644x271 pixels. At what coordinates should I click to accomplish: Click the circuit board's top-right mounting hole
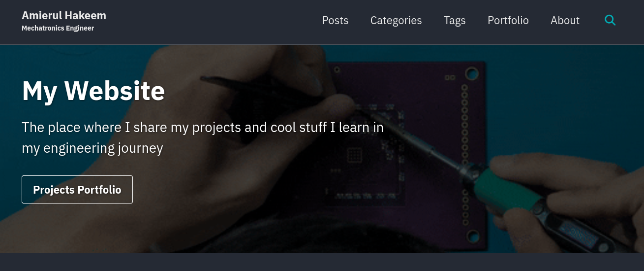(472, 74)
